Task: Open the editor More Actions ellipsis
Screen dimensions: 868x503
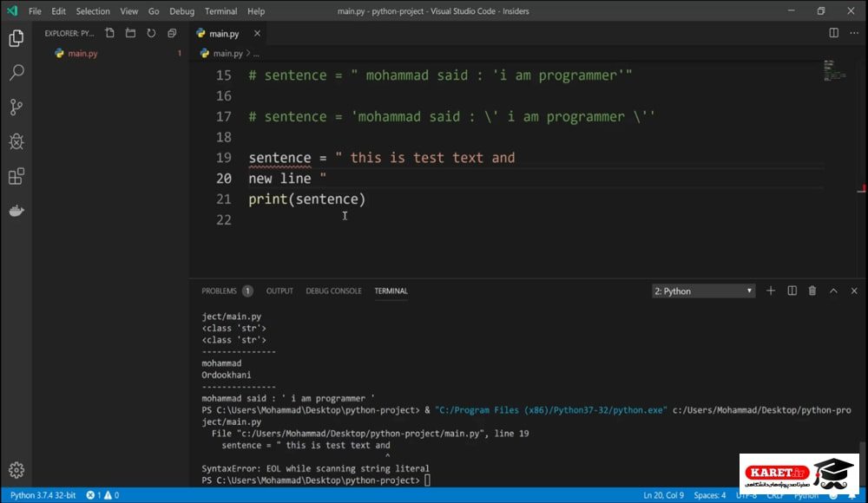Action: pyautogui.click(x=854, y=33)
